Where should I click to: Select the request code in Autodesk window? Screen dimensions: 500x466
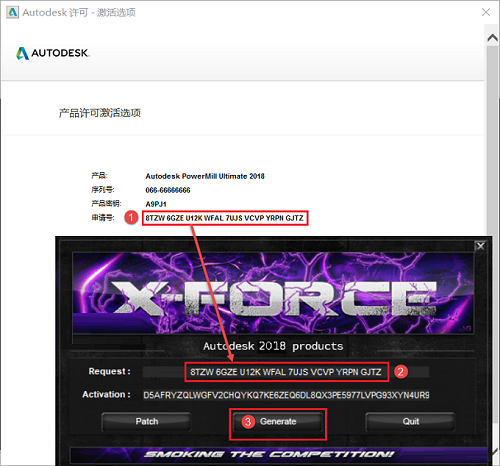tap(224, 218)
